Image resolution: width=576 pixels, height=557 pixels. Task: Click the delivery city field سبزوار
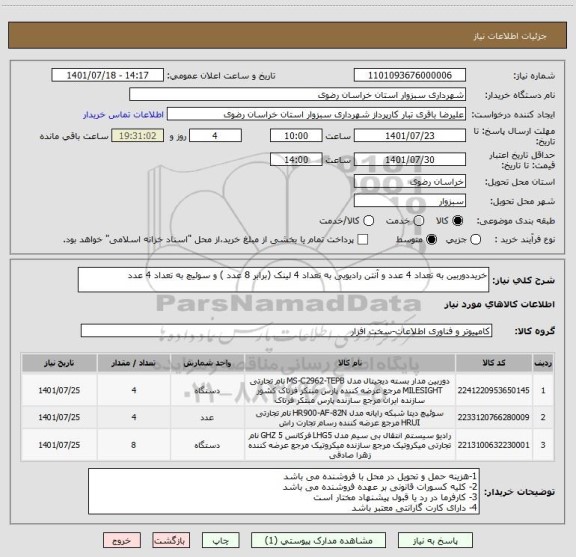(410, 201)
